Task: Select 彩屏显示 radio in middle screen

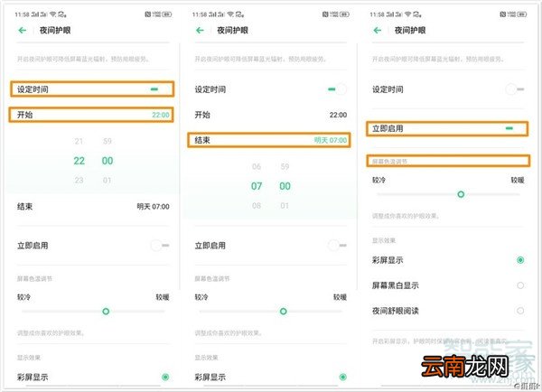Action: (342, 377)
